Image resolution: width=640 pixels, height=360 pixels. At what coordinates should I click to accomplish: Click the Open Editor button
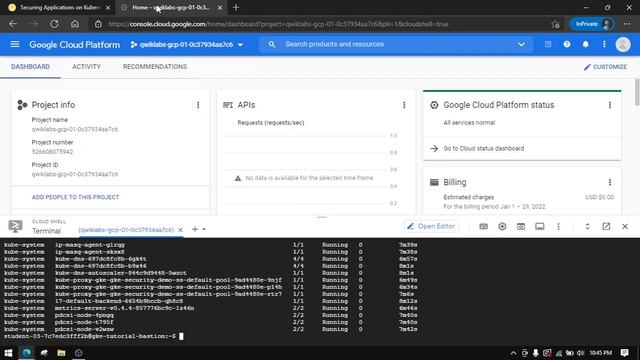coord(431,226)
